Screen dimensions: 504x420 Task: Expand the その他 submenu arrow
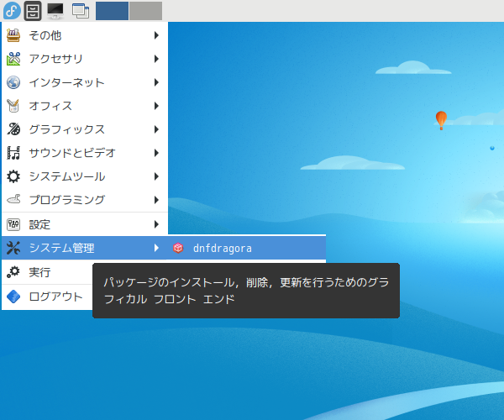(156, 35)
